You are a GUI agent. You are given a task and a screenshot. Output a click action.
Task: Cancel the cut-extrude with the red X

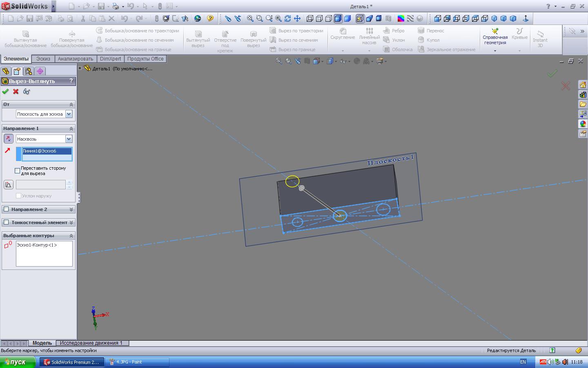pyautogui.click(x=16, y=92)
